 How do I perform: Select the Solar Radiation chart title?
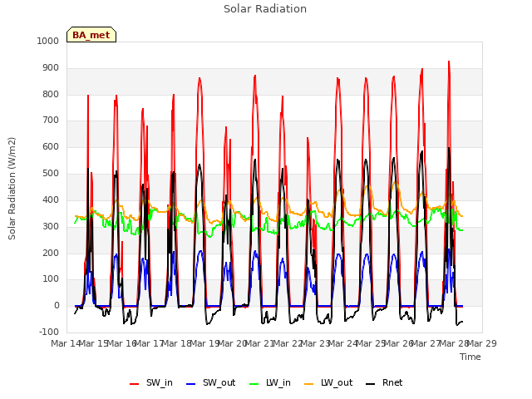[x=265, y=9]
